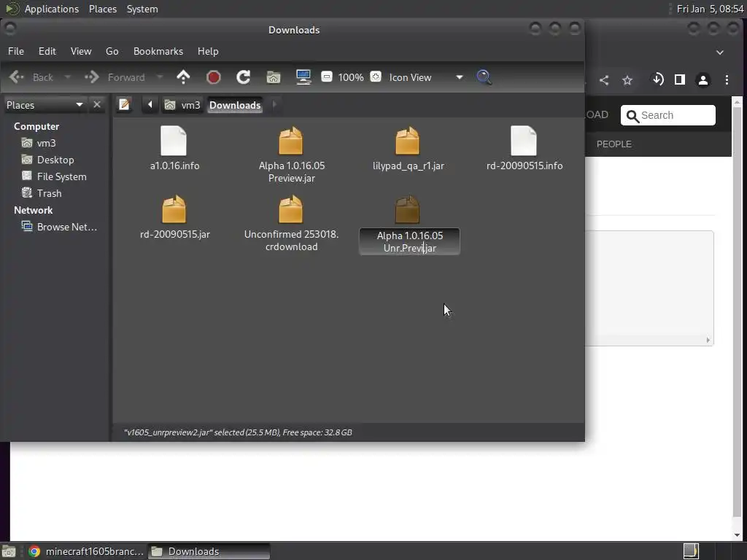The height and width of the screenshot is (560, 747).
Task: Zoom out with the minus icon
Action: (x=327, y=77)
